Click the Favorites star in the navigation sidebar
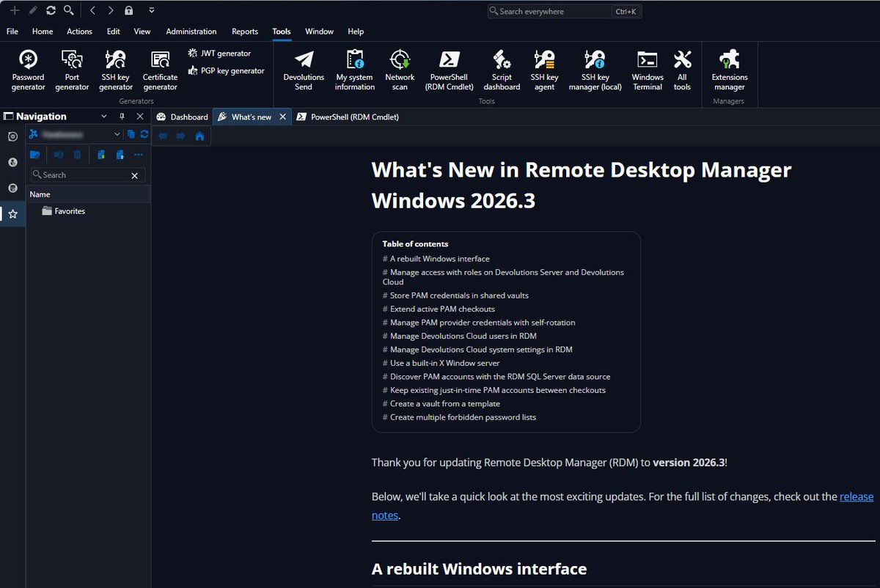Screen dimensions: 880x588 point(12,214)
